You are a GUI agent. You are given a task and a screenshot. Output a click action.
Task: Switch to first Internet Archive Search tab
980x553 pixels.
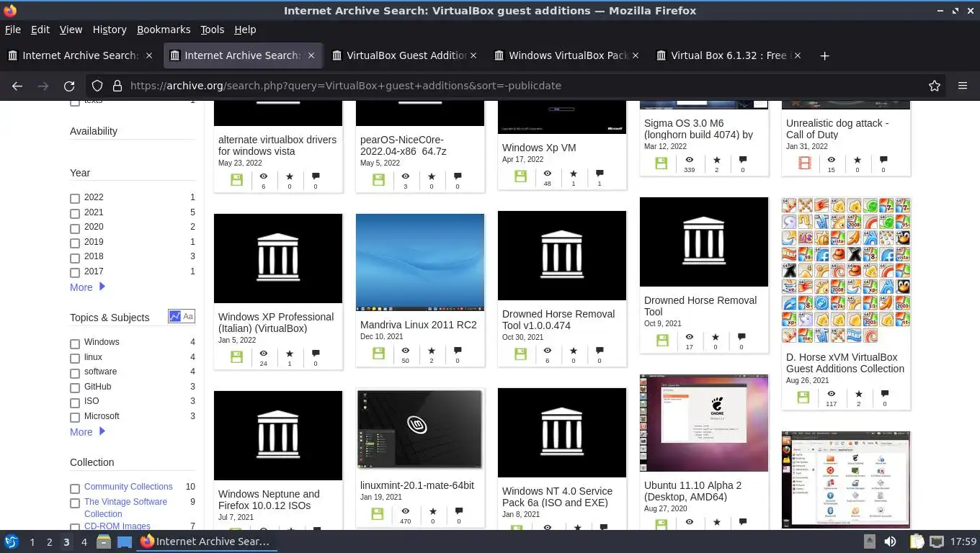79,55
